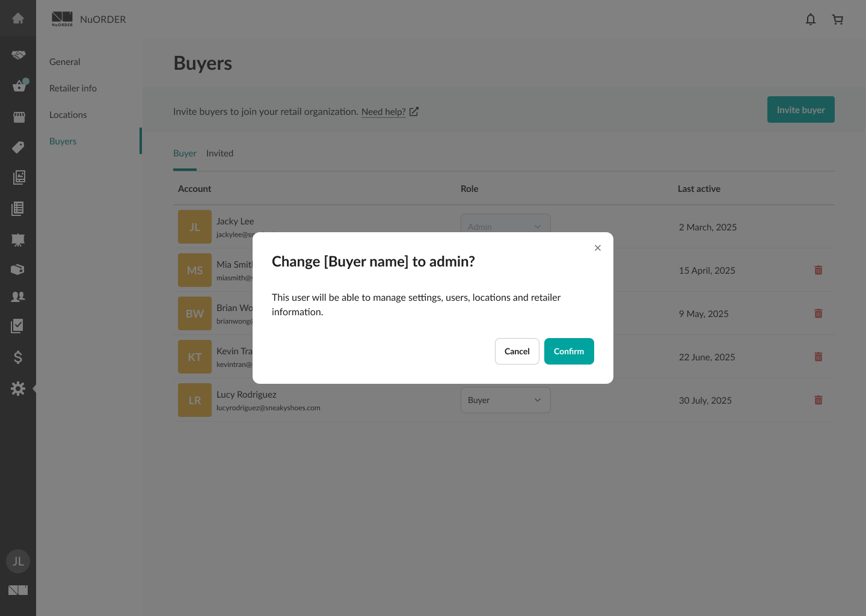Open Retailer info settings page
The image size is (866, 616).
73,88
